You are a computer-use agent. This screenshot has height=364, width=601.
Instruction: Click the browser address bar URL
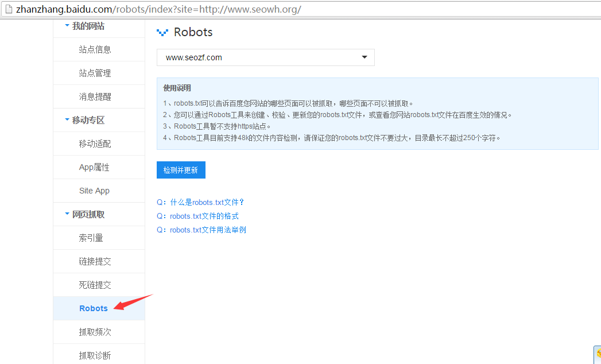(x=158, y=10)
